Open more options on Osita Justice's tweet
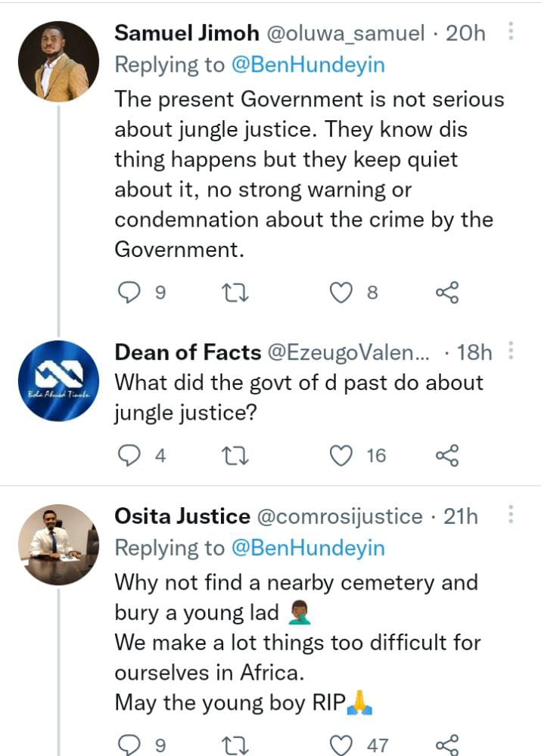Screen dimensions: 541x756 click(x=511, y=516)
